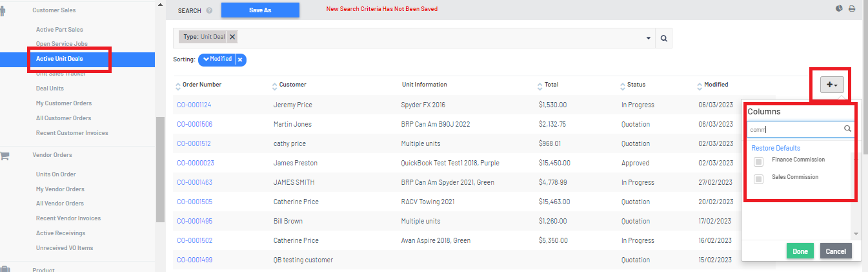Open the chart report icon
The height and width of the screenshot is (272, 868).
pos(839,9)
